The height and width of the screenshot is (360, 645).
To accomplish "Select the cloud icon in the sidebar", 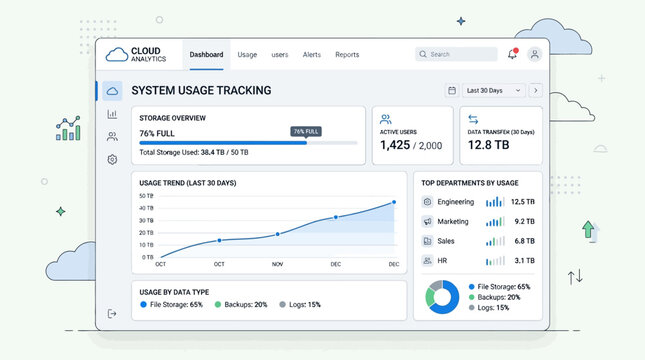I will coord(112,91).
